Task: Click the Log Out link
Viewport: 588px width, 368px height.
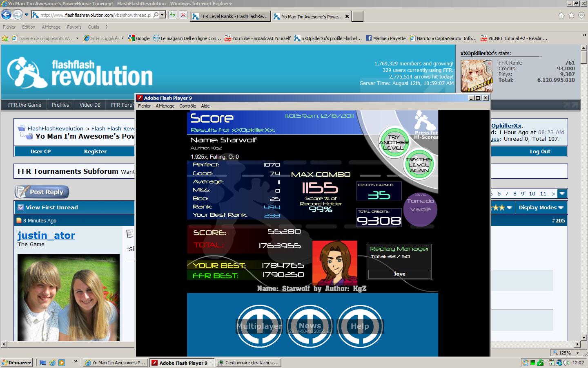Action: (540, 151)
